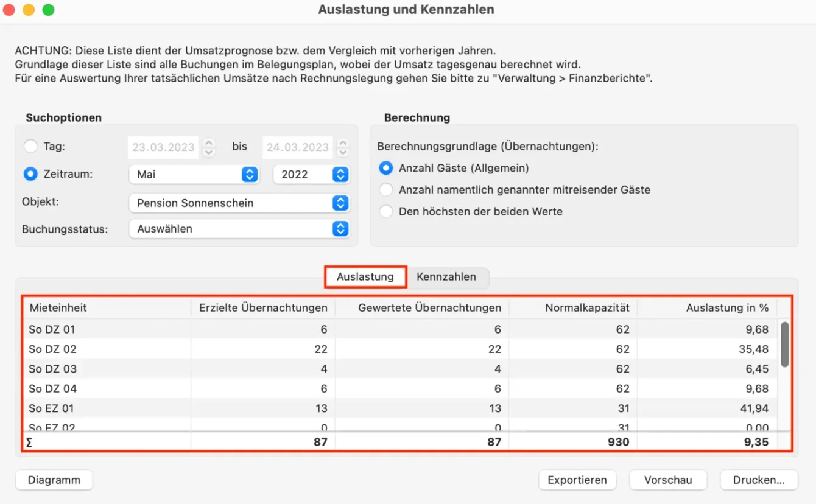Click the start date field 23.03.2023

tap(164, 147)
